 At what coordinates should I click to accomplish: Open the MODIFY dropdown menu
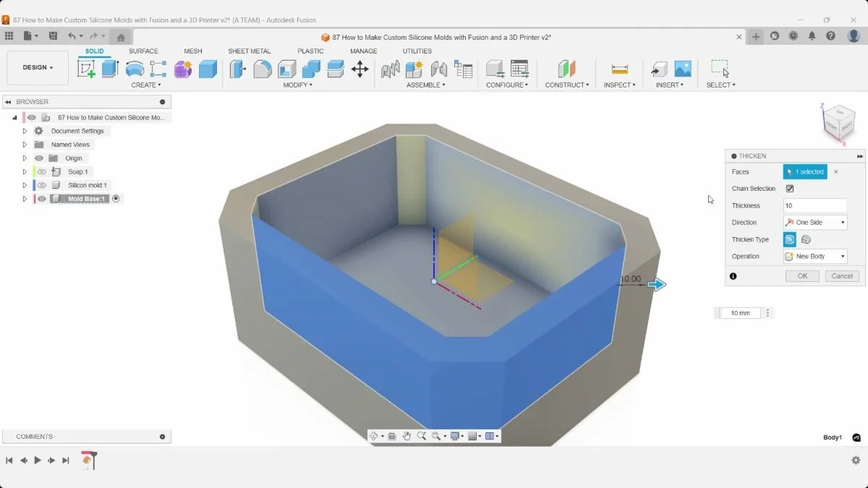pos(298,85)
